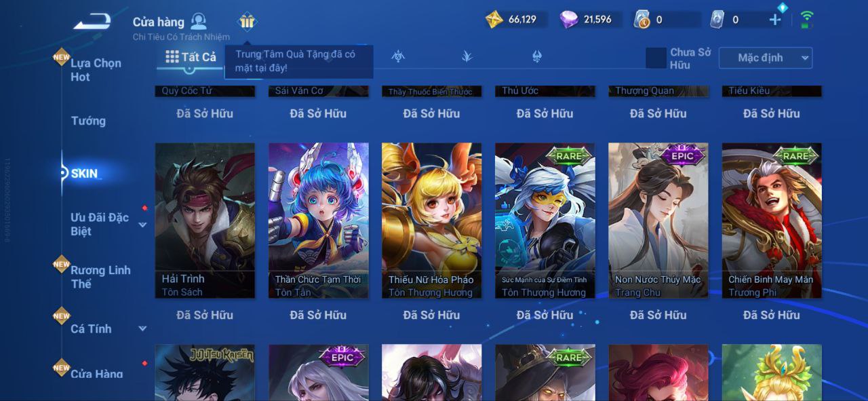This screenshot has width=868, height=401.
Task: Click the green Wi-Fi signal icon
Action: click(807, 19)
